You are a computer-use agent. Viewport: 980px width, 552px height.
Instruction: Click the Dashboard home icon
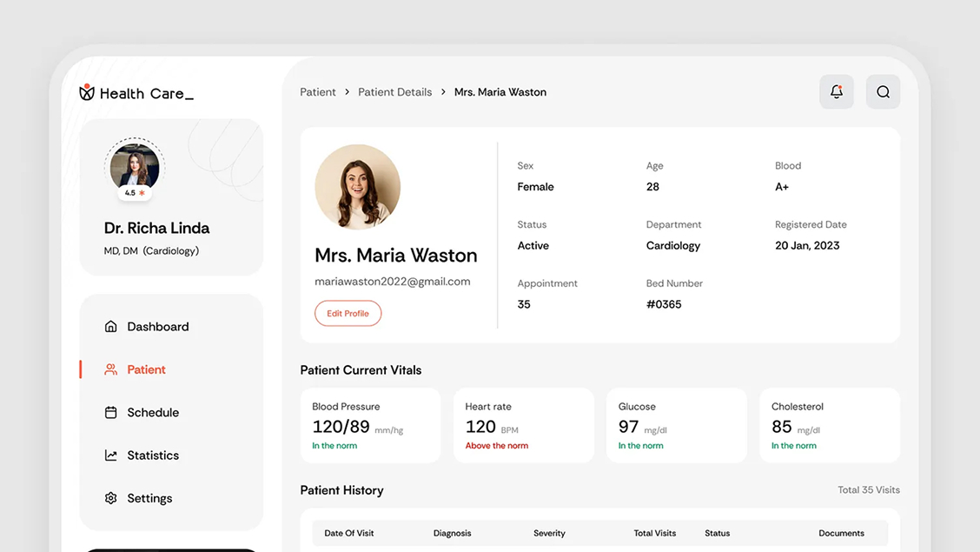[x=111, y=327]
